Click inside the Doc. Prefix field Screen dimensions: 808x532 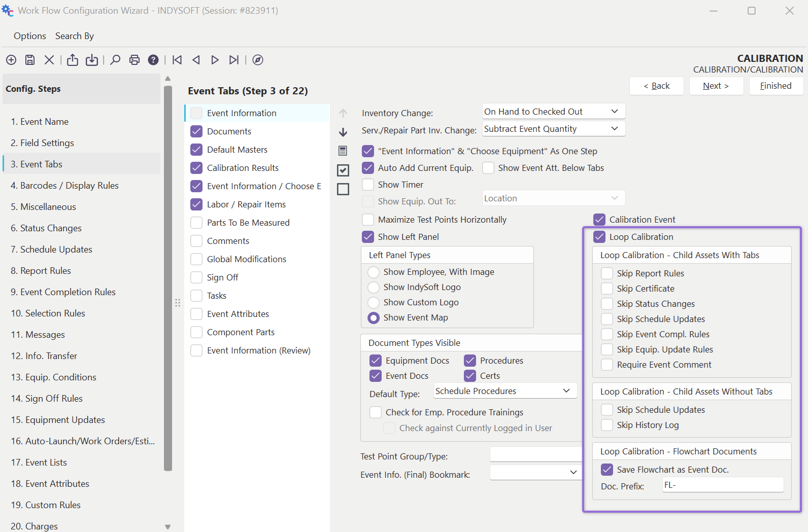point(723,485)
